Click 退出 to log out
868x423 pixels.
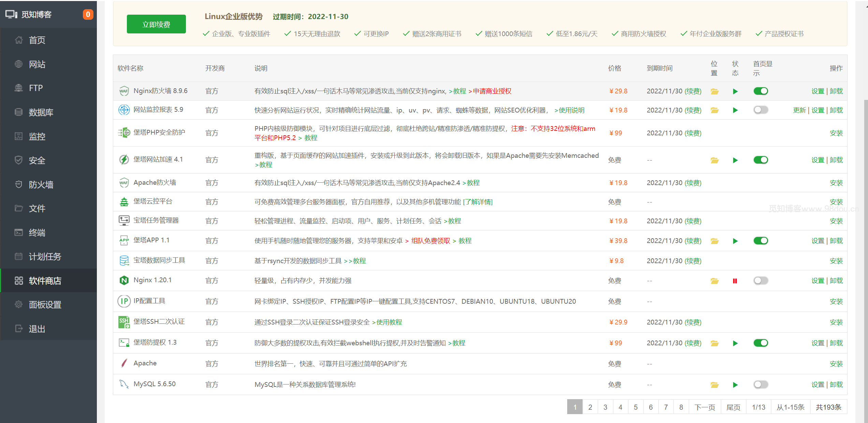point(48,329)
